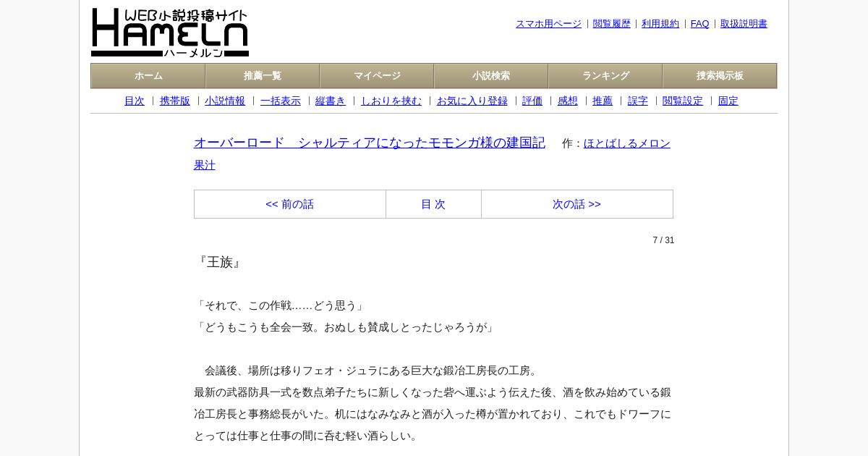Go to previous chapter << 前の話

290,204
